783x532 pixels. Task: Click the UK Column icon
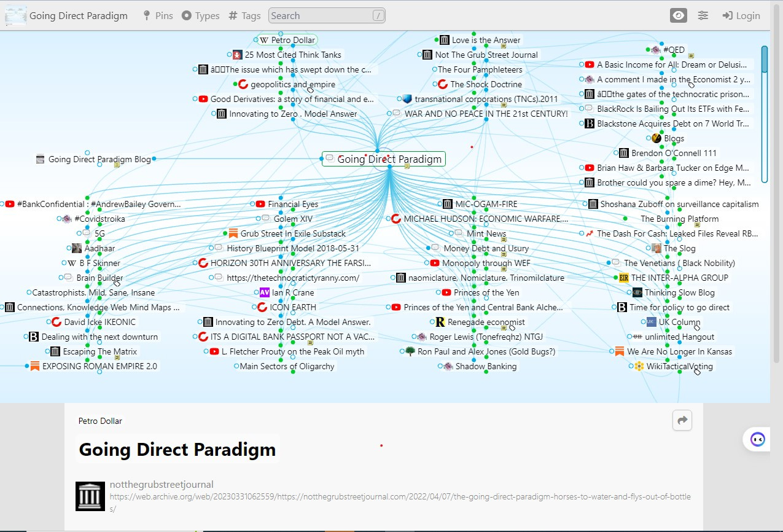[651, 322]
